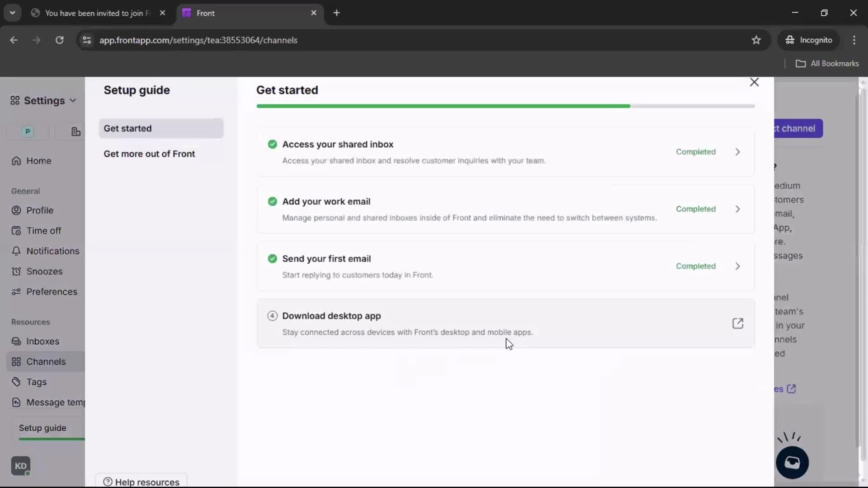Switch to the invitation browser tab

click(x=97, y=13)
